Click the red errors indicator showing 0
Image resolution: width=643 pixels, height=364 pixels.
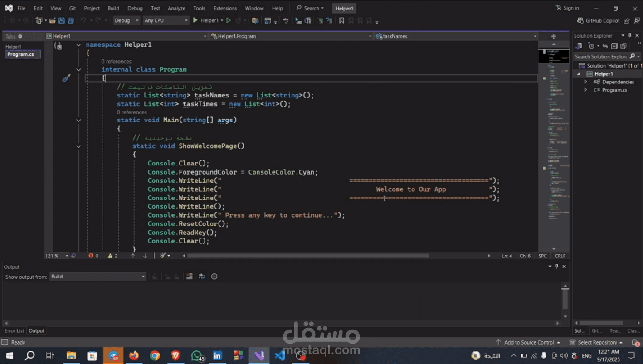click(x=93, y=256)
